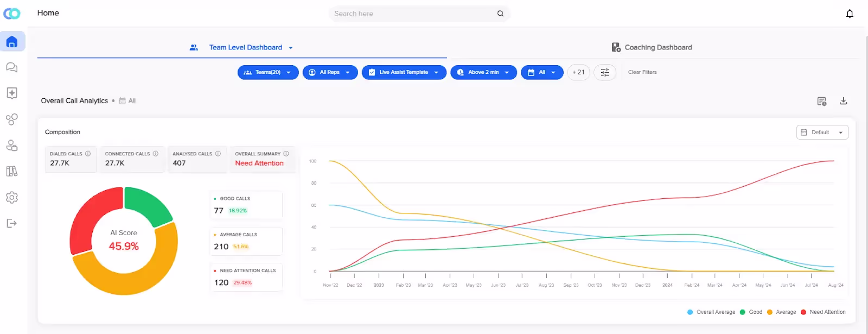Open the Default date range dropdown
This screenshot has height=334, width=868.
[x=822, y=133]
